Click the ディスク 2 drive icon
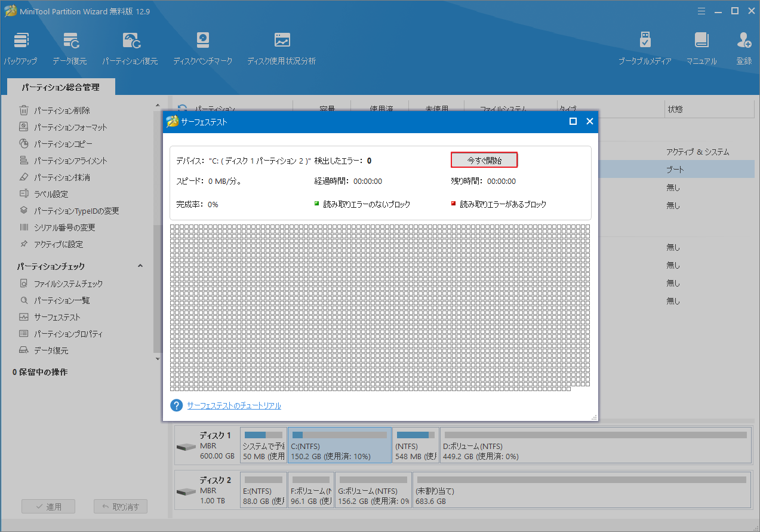The height and width of the screenshot is (532, 760). (x=186, y=491)
